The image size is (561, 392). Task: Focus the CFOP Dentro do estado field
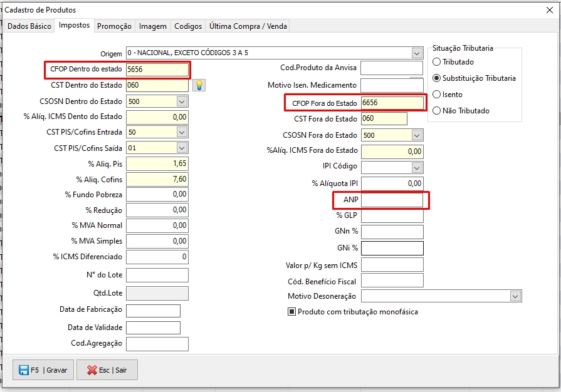(x=157, y=70)
